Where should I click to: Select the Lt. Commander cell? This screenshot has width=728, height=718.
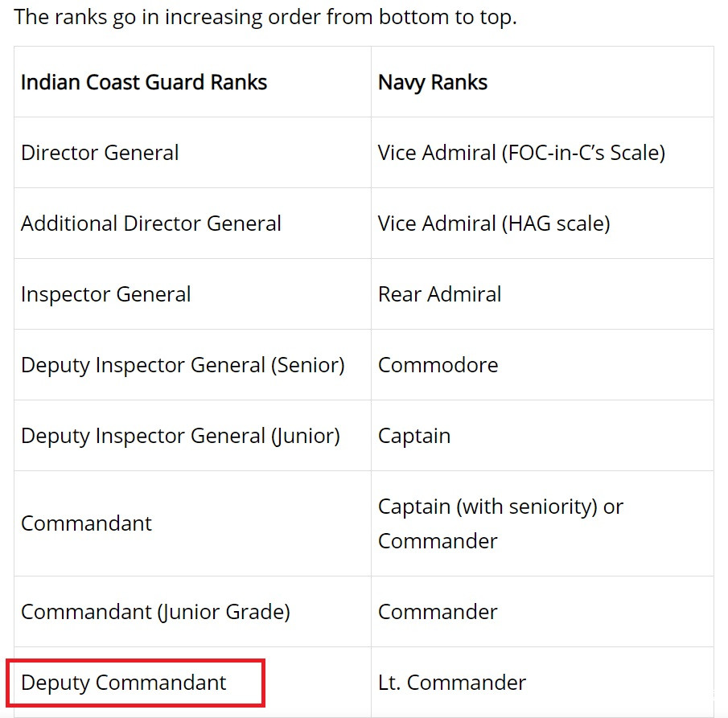(x=452, y=683)
